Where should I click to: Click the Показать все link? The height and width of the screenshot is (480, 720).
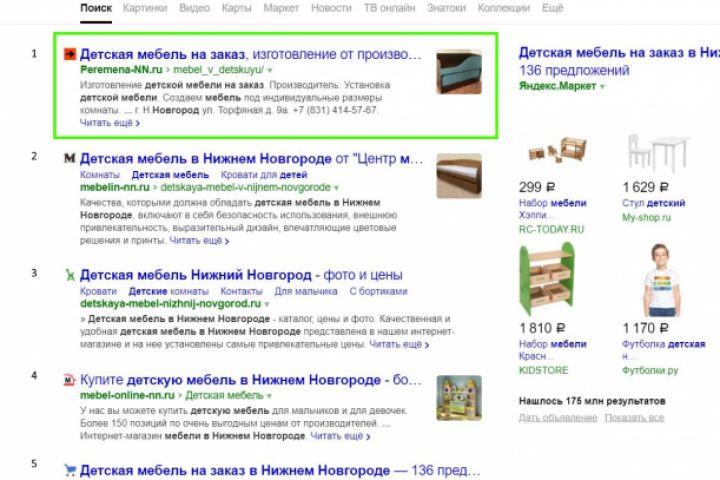pos(634,418)
